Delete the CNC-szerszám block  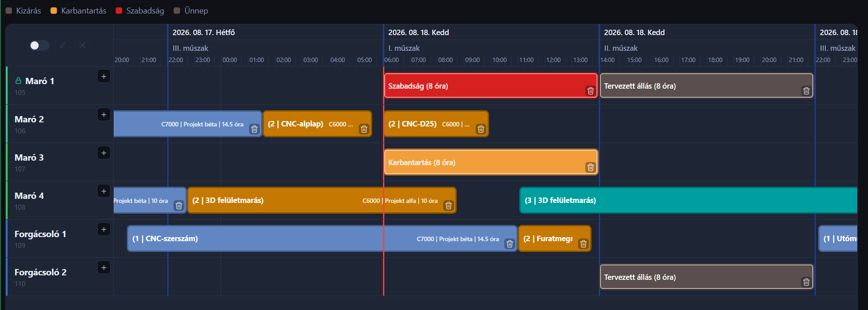coord(509,244)
